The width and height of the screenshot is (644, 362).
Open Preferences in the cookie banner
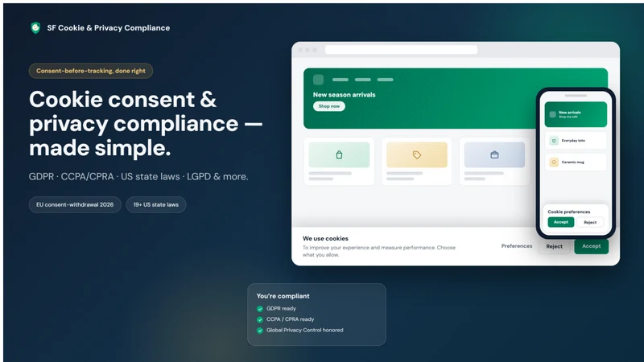pyautogui.click(x=517, y=246)
